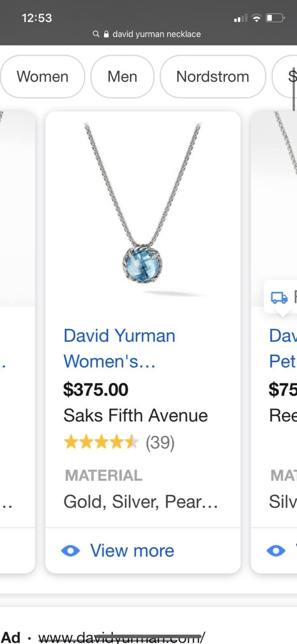Click View more on the Saks card
Image resolution: width=297 pixels, height=644 pixels.
(x=132, y=550)
